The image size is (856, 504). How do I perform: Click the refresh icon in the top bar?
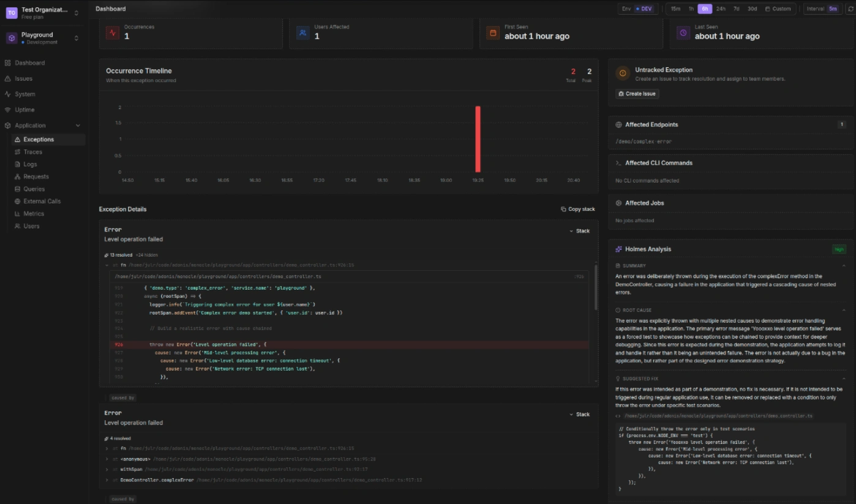point(850,9)
